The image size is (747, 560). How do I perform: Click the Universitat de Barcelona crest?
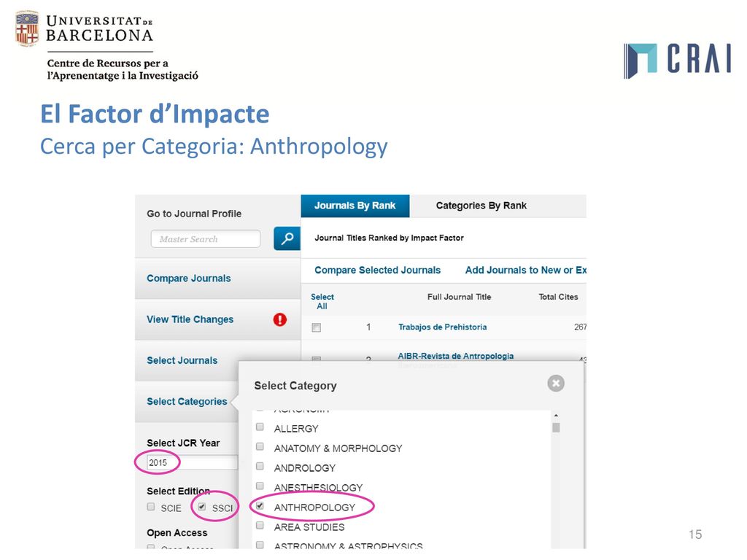coord(27,28)
